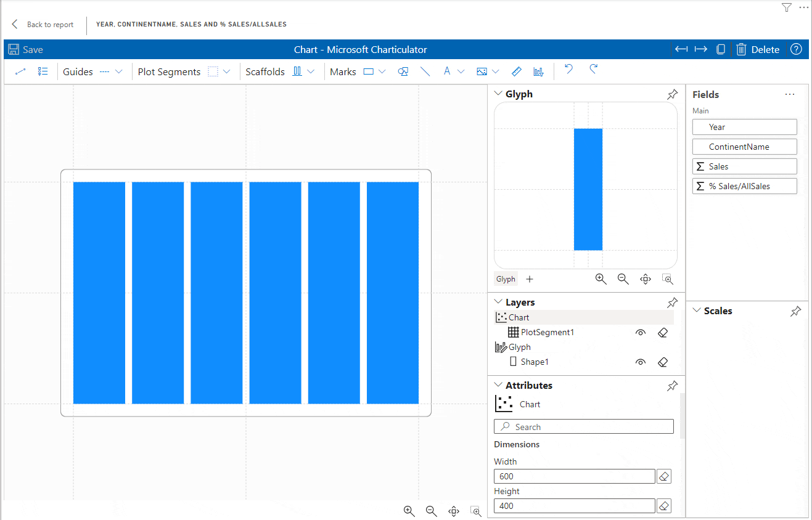Click Back to report
The height and width of the screenshot is (520, 812).
click(x=43, y=24)
